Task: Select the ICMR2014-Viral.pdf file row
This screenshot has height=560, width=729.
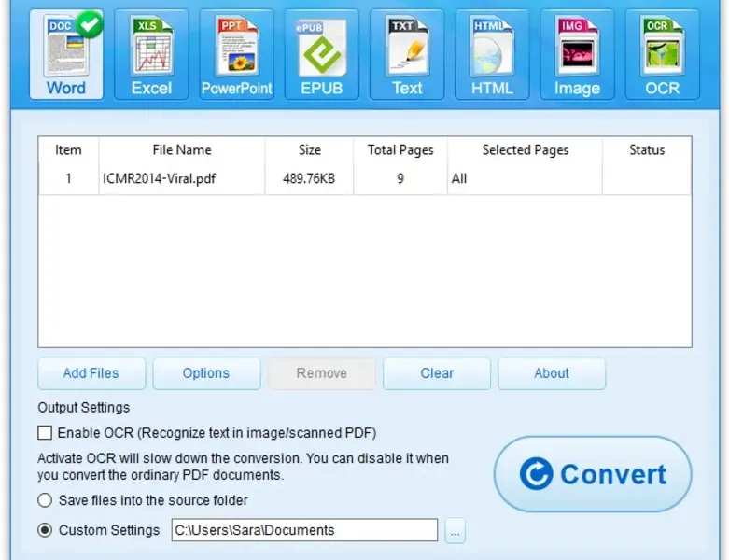Action: (x=365, y=178)
